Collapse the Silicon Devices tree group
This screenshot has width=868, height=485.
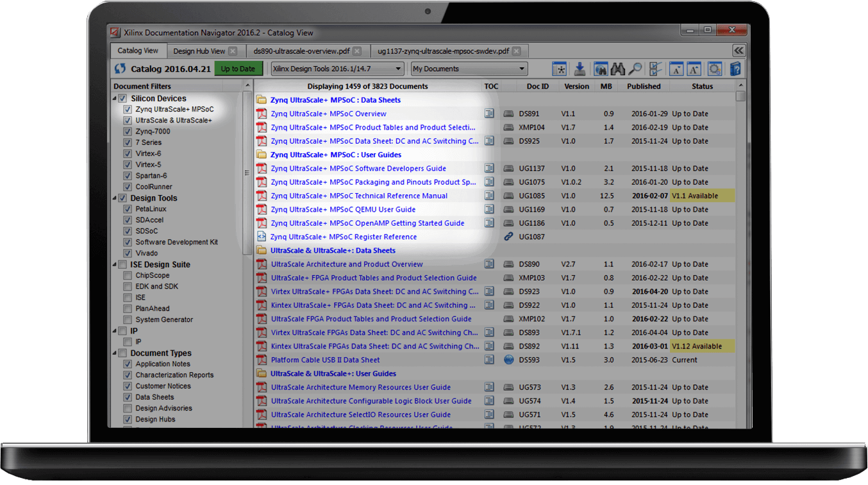tap(115, 99)
